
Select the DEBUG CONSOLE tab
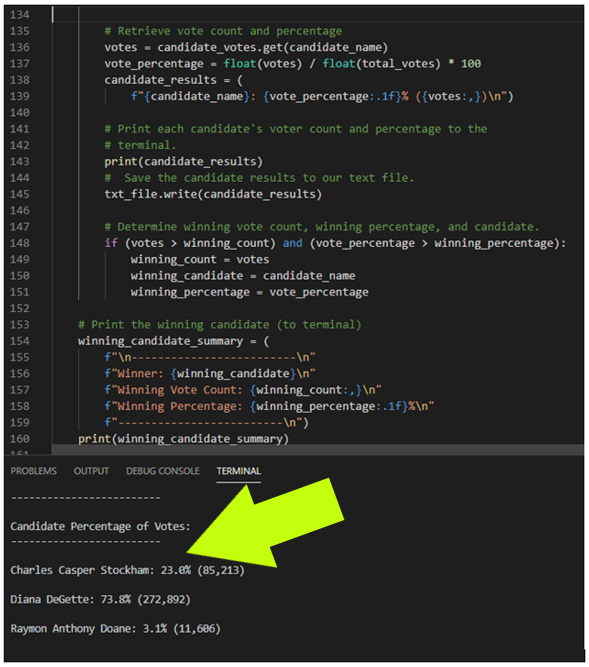pyautogui.click(x=162, y=471)
